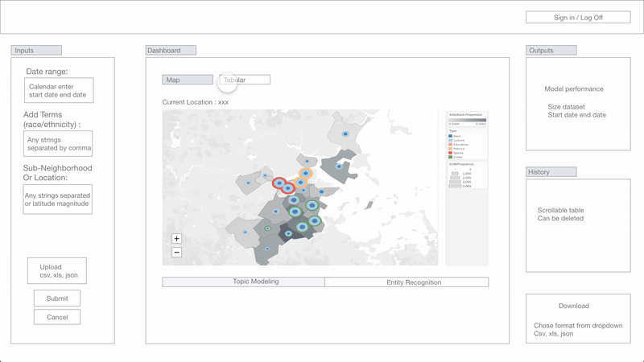Focus the Sub-Neighborhood or Location input box
This screenshot has height=362, width=644.
coord(57,200)
